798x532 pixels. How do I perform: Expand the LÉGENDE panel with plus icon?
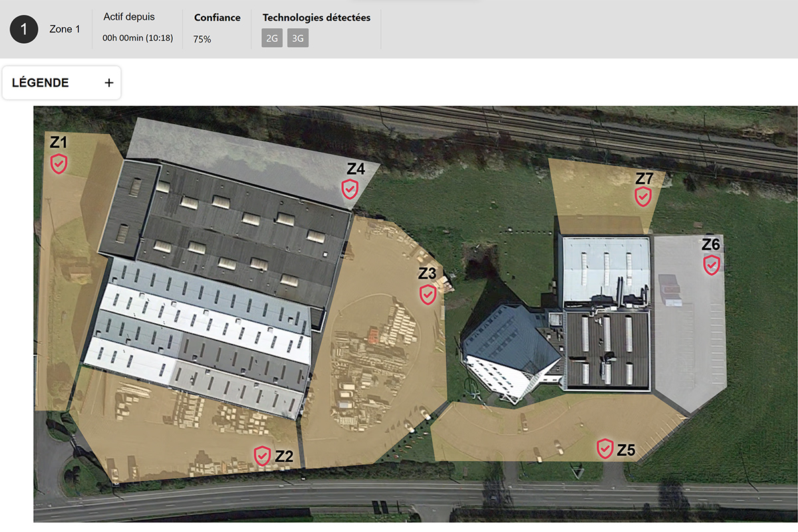coord(109,83)
